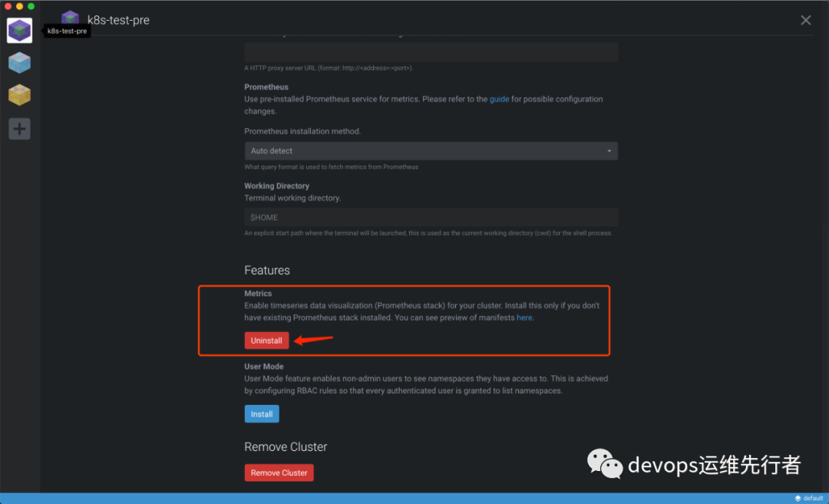Click the macOS green fullscreen button
Viewport: 829px width, 504px height.
click(31, 6)
